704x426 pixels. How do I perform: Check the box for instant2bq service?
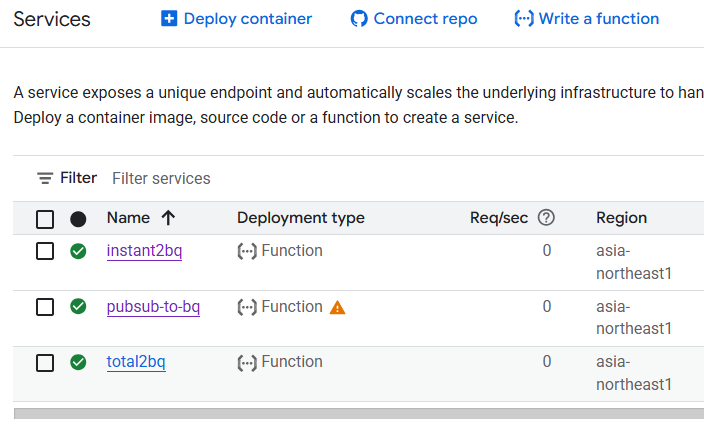click(x=45, y=251)
